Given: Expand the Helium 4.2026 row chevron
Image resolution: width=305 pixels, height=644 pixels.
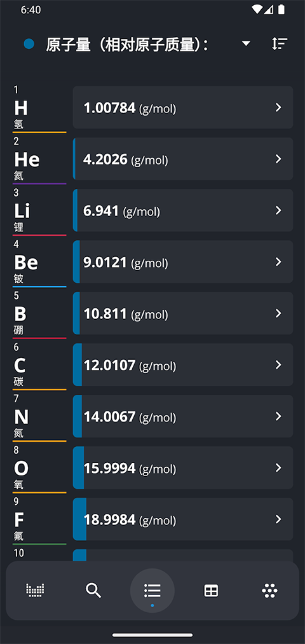Looking at the screenshot, I should pyautogui.click(x=278, y=159).
